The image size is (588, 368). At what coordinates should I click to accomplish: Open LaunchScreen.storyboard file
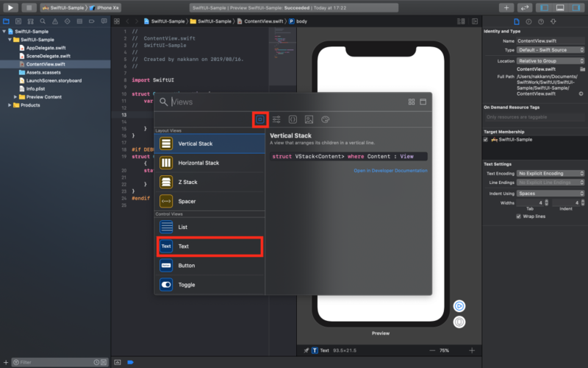click(x=54, y=80)
